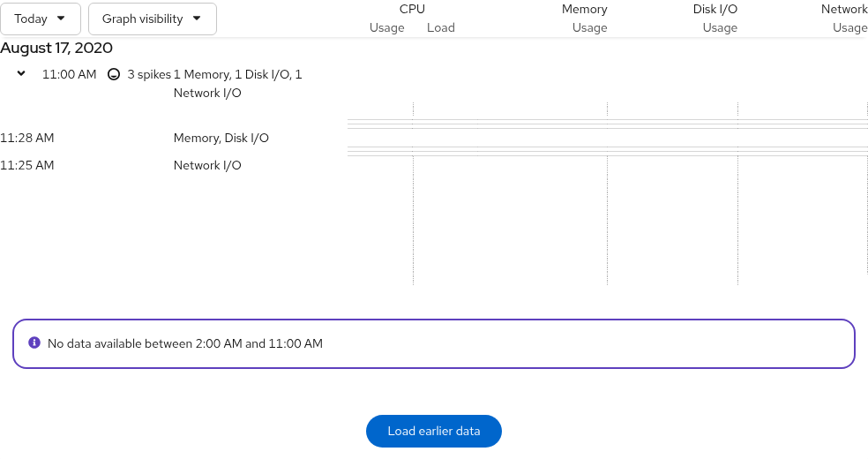
Task: Click the Disk I/O column header
Action: coord(715,9)
